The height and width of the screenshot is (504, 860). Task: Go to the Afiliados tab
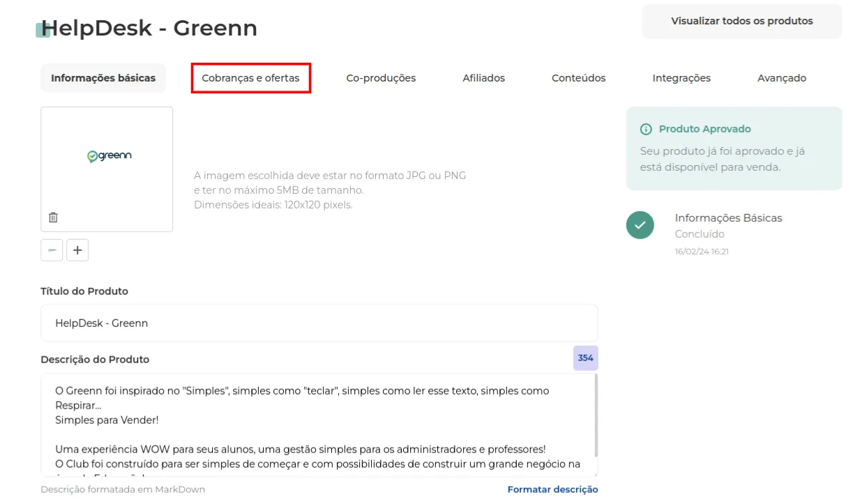pyautogui.click(x=483, y=78)
